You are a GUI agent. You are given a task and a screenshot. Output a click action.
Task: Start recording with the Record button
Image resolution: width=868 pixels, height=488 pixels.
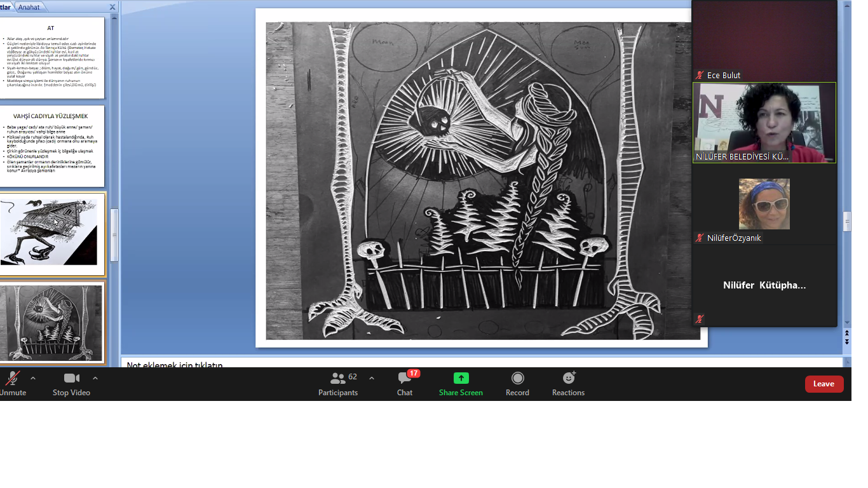517,384
